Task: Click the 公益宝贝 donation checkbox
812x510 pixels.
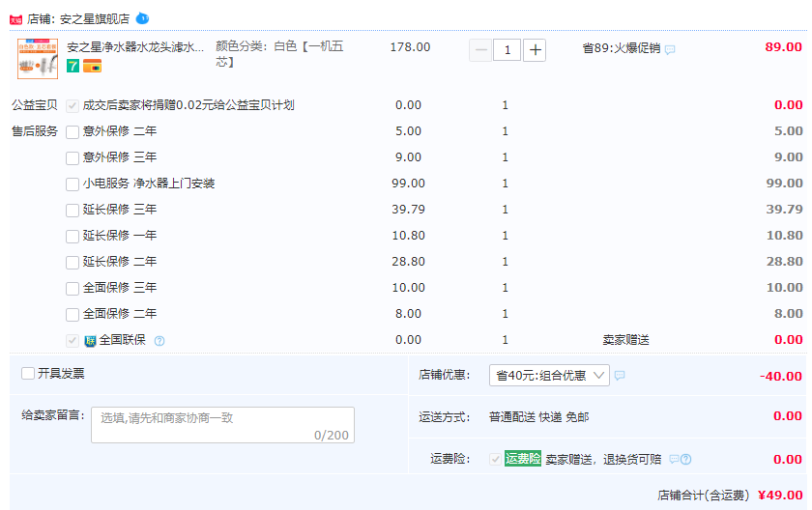Action: click(x=72, y=106)
